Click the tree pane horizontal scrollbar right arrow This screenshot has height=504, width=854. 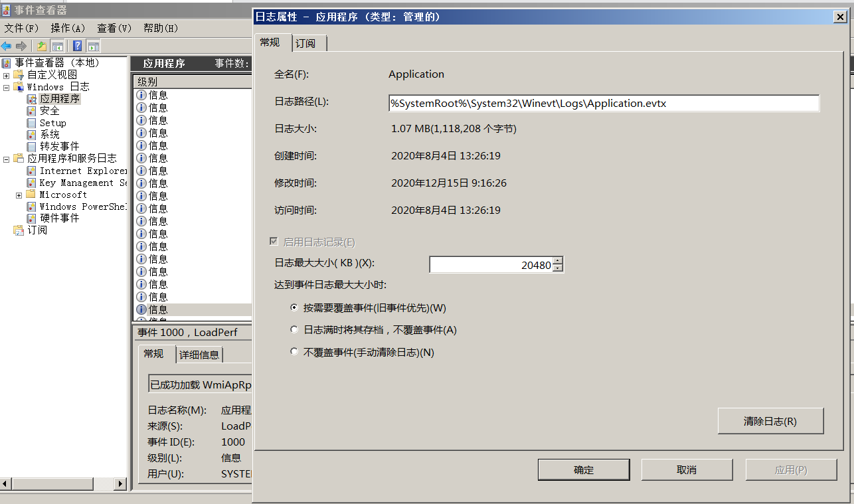click(121, 484)
